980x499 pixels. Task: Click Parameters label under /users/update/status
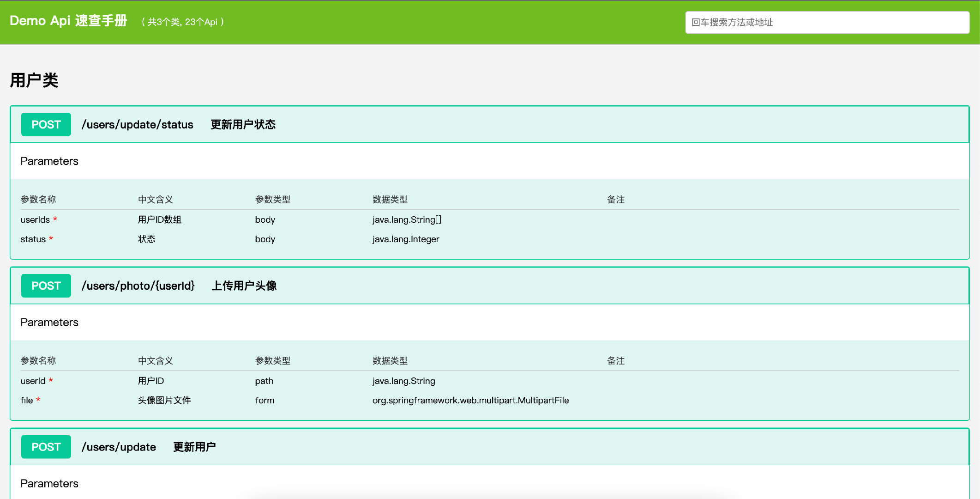click(49, 161)
